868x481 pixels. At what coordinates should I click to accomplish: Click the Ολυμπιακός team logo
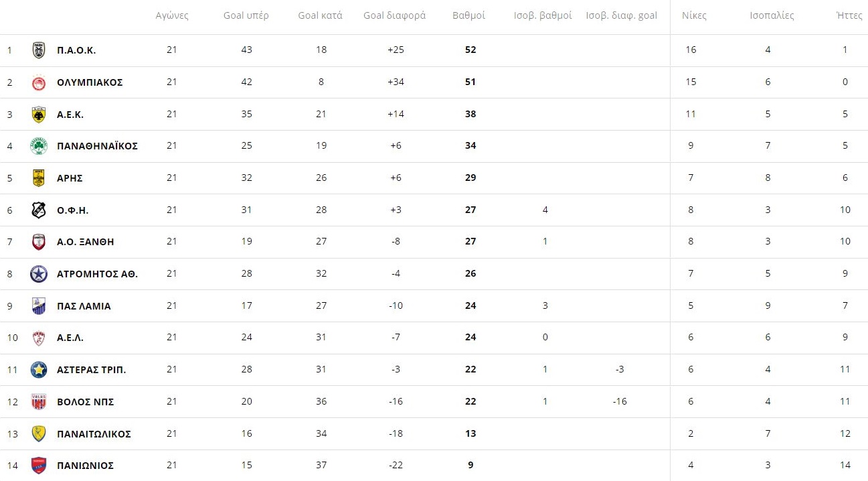point(39,82)
